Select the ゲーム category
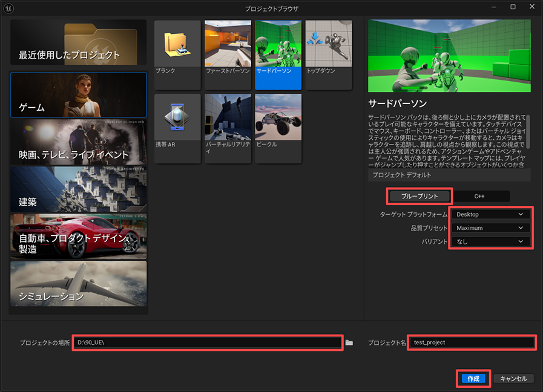The width and height of the screenshot is (543, 392). (x=79, y=95)
